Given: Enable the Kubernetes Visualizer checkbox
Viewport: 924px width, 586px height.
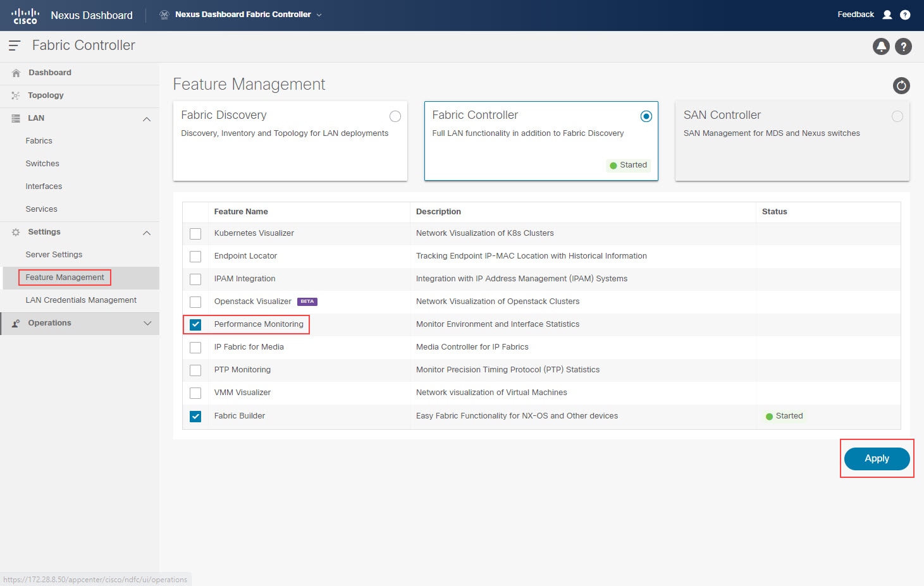Looking at the screenshot, I should (195, 234).
